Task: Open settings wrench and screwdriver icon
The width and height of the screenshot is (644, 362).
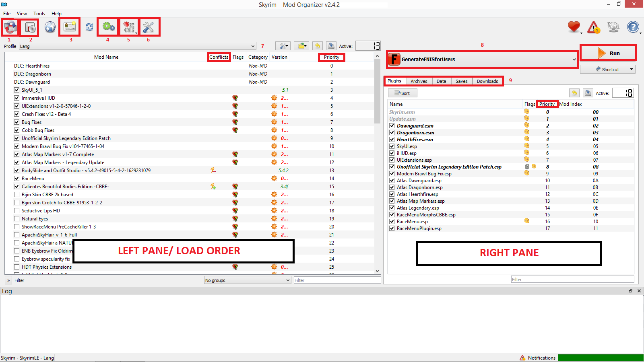Action: click(x=149, y=27)
